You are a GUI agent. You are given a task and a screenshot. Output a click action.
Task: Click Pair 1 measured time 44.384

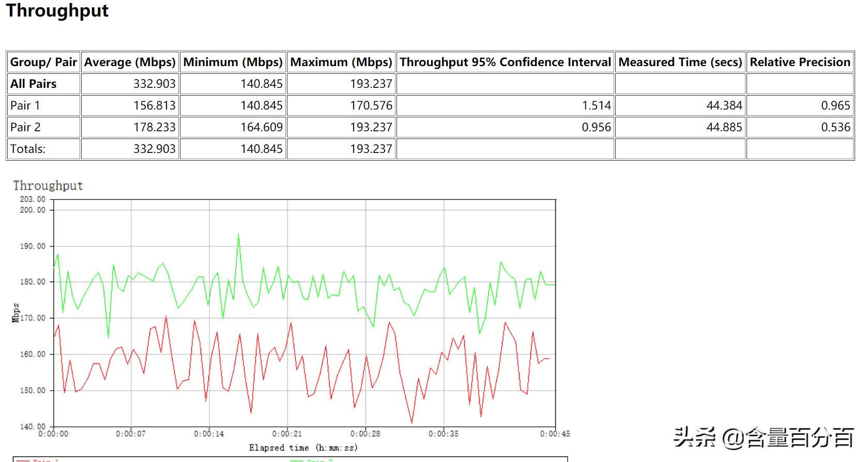pyautogui.click(x=724, y=105)
